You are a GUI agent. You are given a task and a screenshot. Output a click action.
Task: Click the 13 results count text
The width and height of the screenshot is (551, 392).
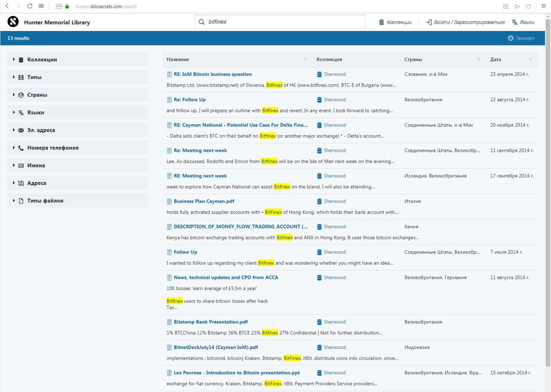[x=18, y=38]
